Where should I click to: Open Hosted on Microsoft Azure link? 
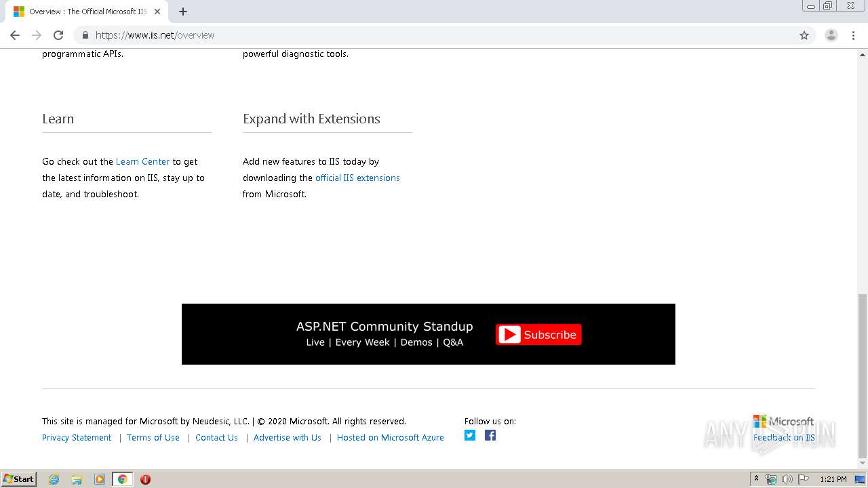[391, 438]
